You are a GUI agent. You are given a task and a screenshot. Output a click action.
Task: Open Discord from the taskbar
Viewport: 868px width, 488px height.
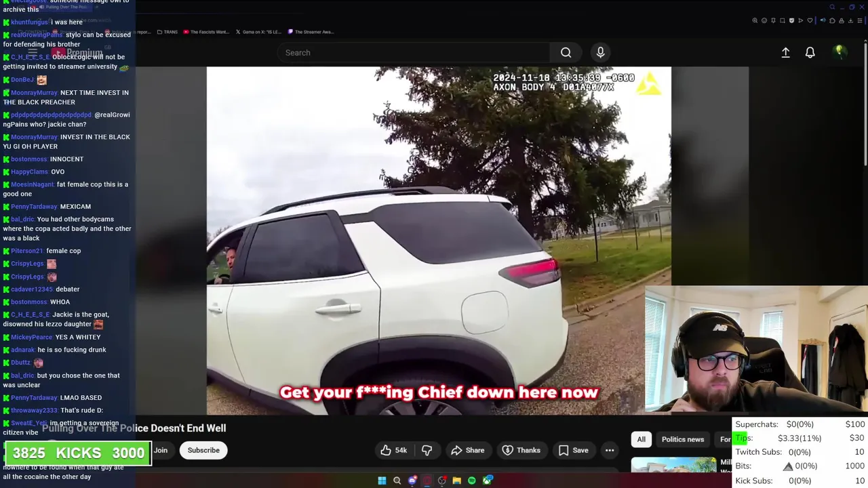point(412,481)
